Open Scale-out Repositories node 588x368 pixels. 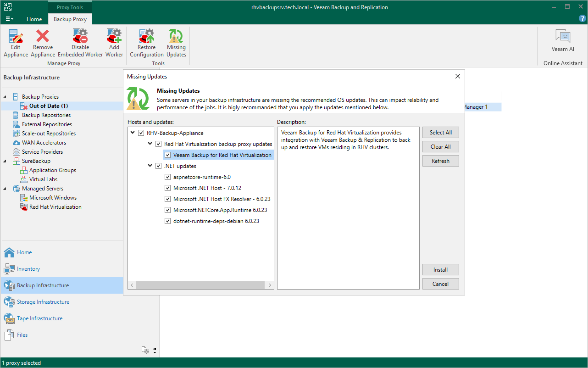[x=49, y=134]
